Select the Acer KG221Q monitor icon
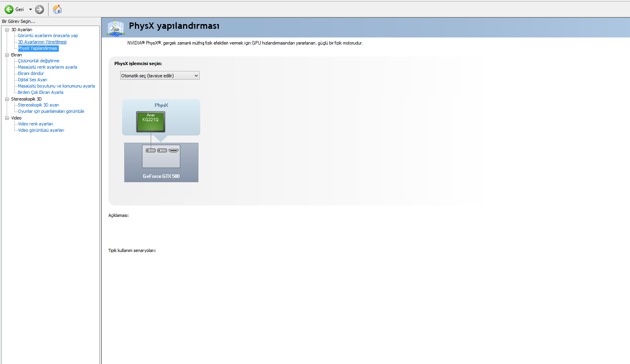The height and width of the screenshot is (364, 630). pos(151,121)
